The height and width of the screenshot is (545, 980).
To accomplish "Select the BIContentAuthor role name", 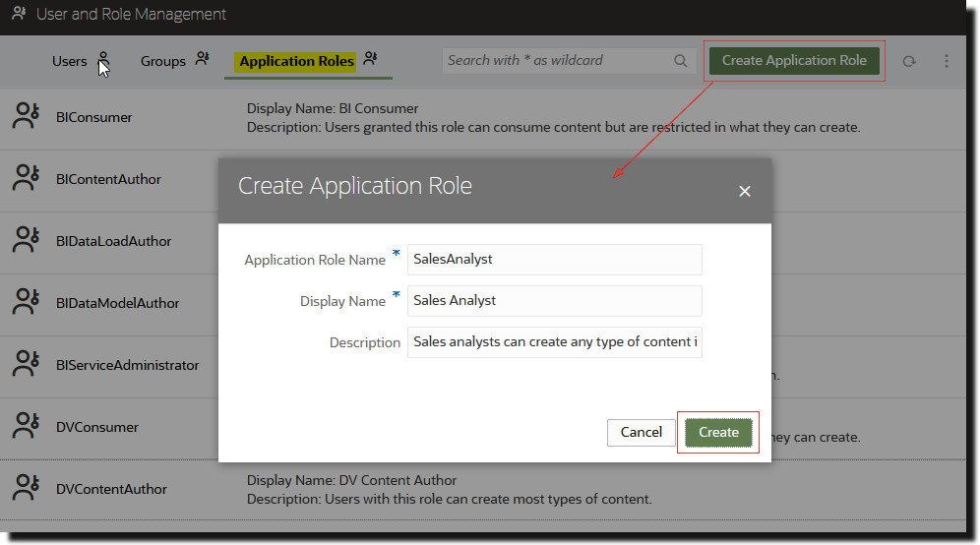I will coord(108,179).
